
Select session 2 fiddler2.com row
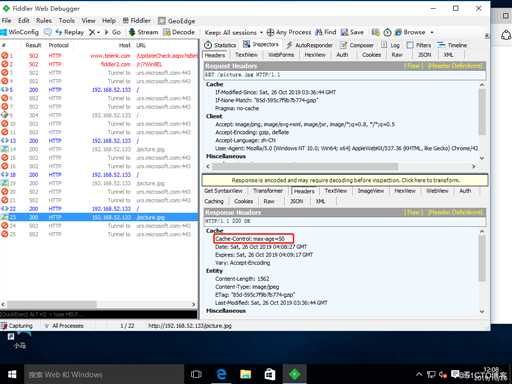(x=99, y=64)
